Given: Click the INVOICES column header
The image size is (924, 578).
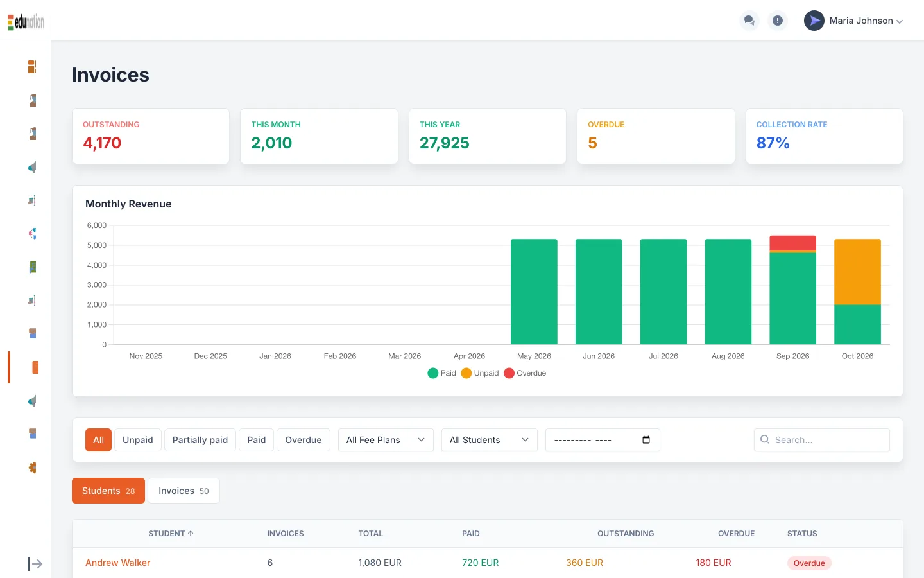Looking at the screenshot, I should [286, 534].
